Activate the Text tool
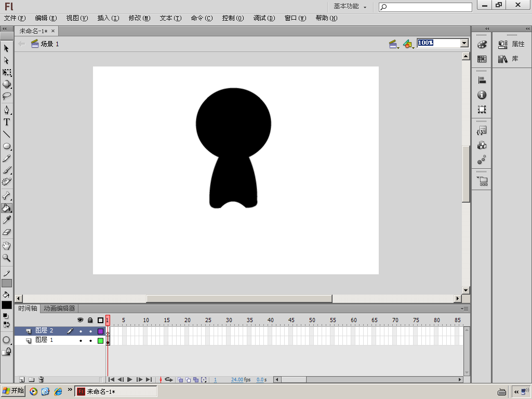This screenshot has height=399, width=532. [x=7, y=122]
